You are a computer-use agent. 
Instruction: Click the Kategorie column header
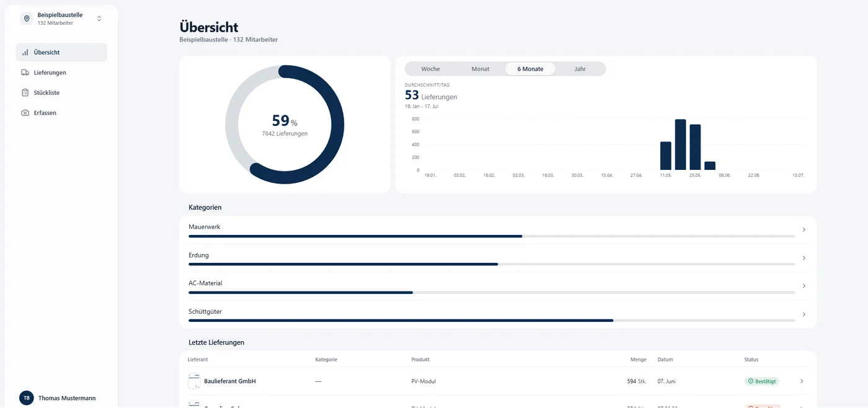click(326, 360)
